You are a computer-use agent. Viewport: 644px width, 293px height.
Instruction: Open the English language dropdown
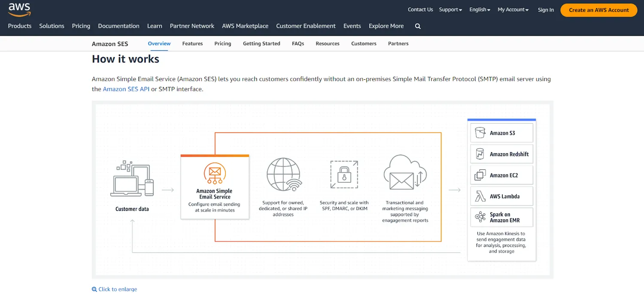[x=480, y=9]
